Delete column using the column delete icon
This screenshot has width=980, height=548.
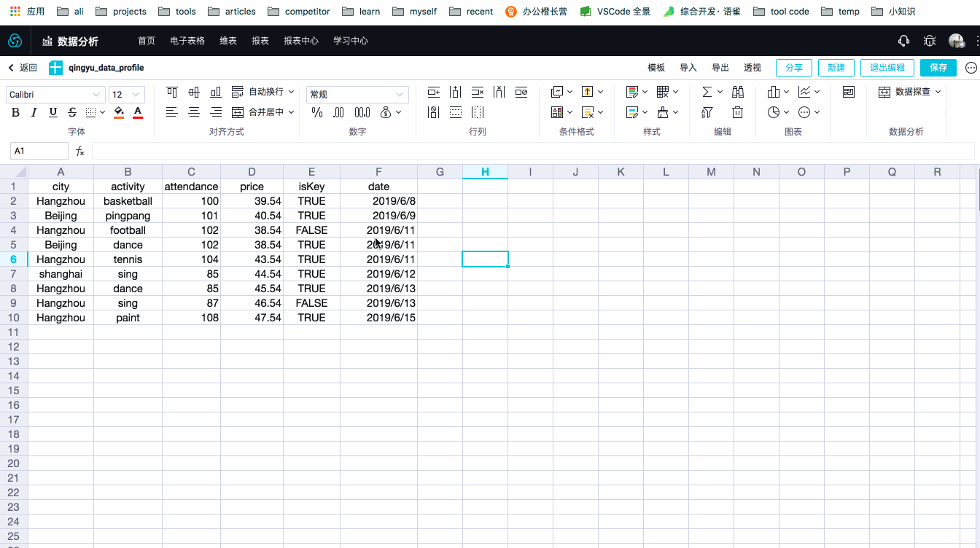[499, 92]
